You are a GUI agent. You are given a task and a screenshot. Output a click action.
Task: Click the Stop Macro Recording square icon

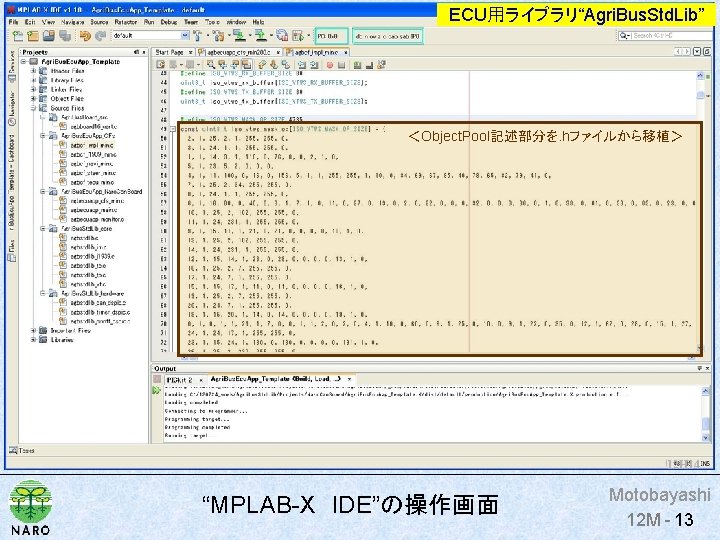coord(341,65)
